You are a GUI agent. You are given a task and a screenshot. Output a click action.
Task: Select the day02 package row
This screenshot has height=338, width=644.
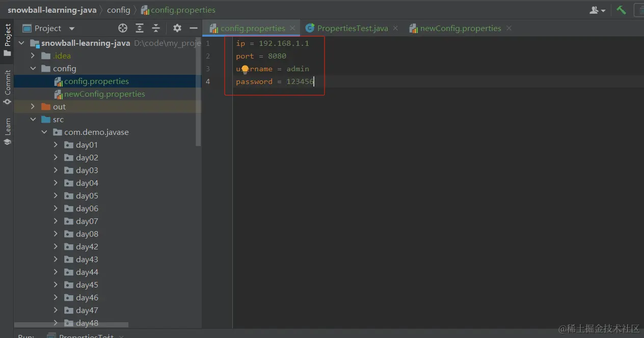(108, 158)
